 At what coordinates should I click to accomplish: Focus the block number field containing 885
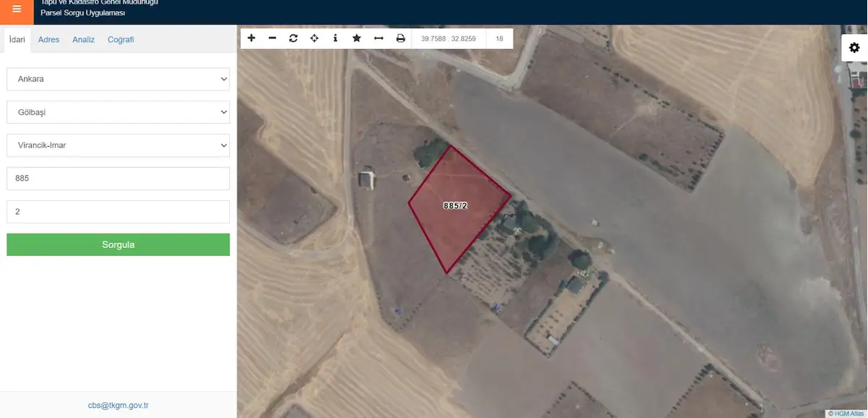tap(118, 179)
